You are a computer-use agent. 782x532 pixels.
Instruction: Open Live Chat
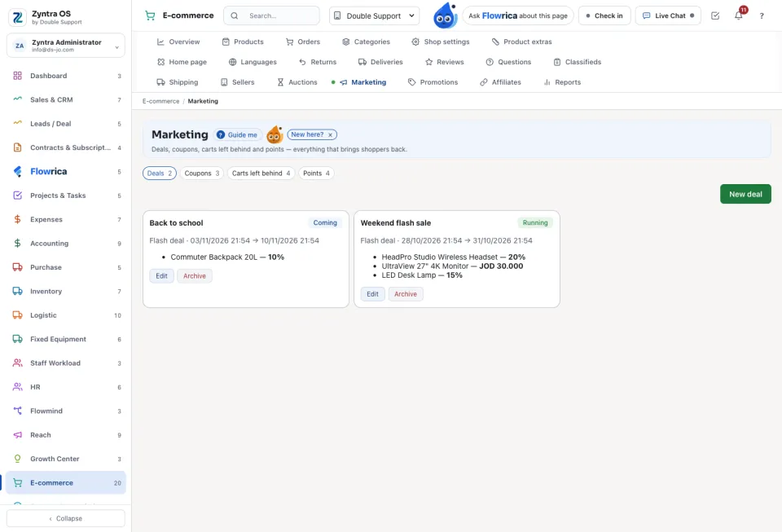click(x=668, y=15)
